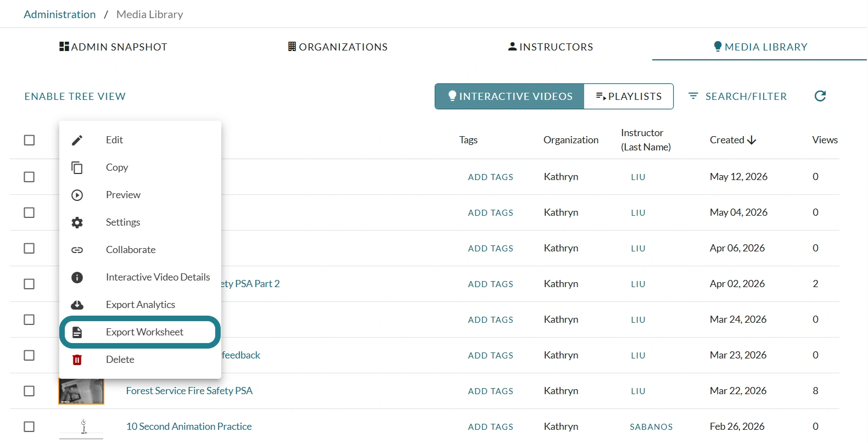Click the Instructors person icon

click(512, 47)
